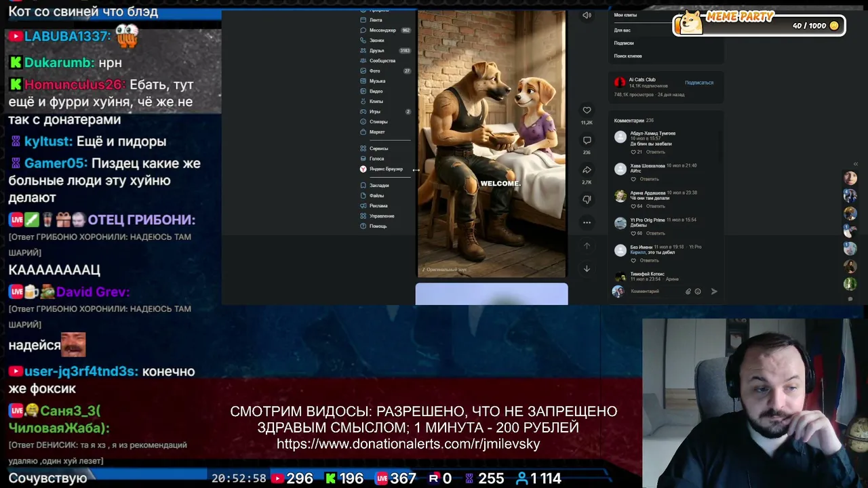Click the dog cartoon clip video

click(492, 143)
